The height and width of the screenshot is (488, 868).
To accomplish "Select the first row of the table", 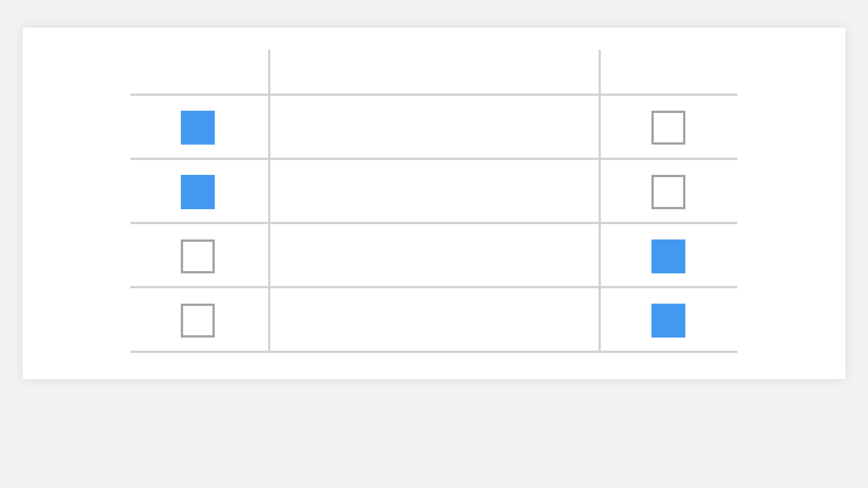I will pyautogui.click(x=434, y=127).
